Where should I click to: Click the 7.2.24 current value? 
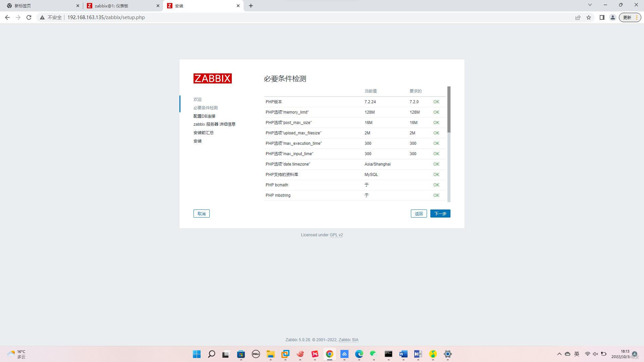click(x=370, y=102)
